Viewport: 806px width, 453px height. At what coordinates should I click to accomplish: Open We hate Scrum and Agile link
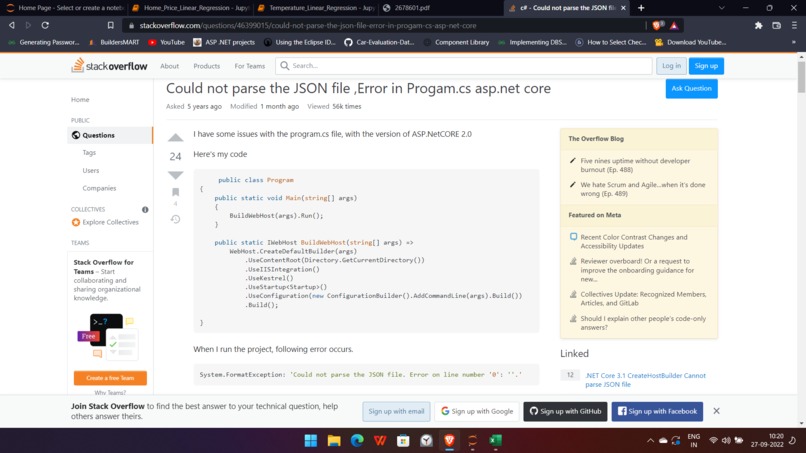click(x=643, y=189)
